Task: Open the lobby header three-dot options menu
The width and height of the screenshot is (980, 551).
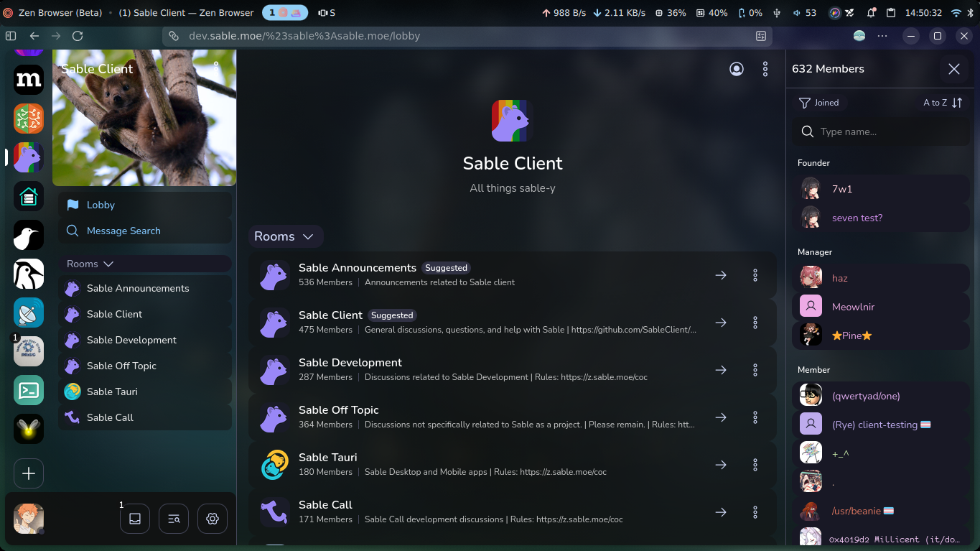Action: tap(765, 69)
